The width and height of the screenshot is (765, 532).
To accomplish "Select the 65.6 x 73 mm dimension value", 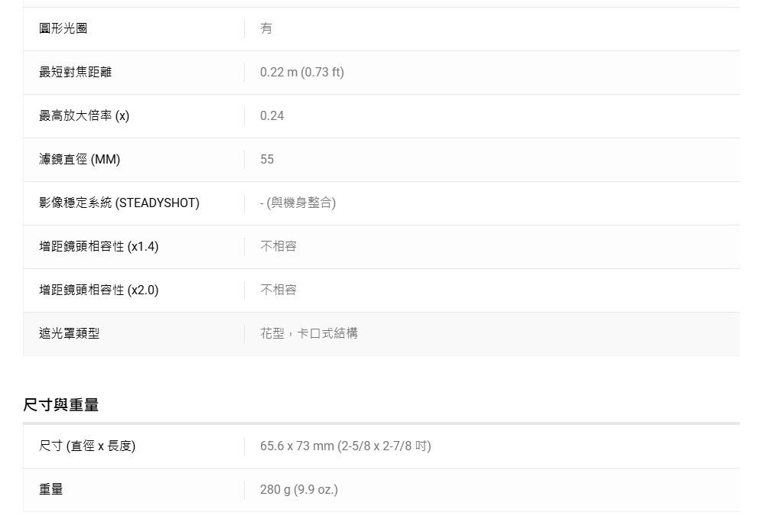I will 345,446.
